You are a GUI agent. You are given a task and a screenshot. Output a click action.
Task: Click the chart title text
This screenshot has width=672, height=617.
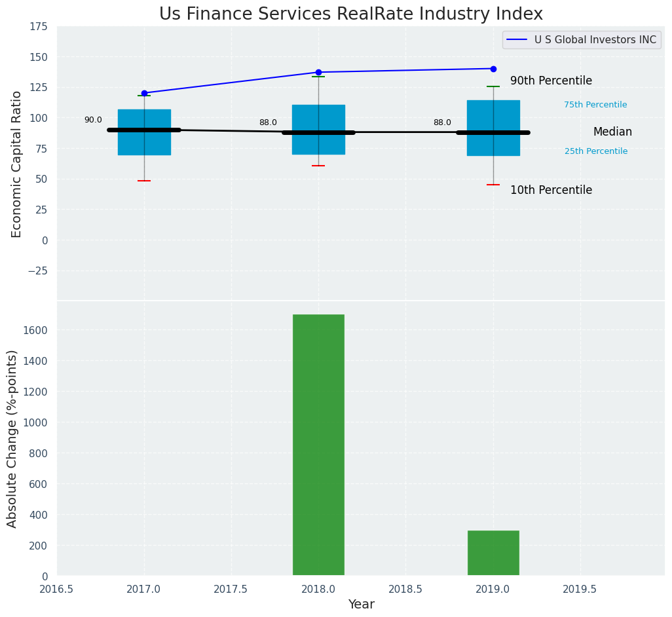[x=351, y=14]
